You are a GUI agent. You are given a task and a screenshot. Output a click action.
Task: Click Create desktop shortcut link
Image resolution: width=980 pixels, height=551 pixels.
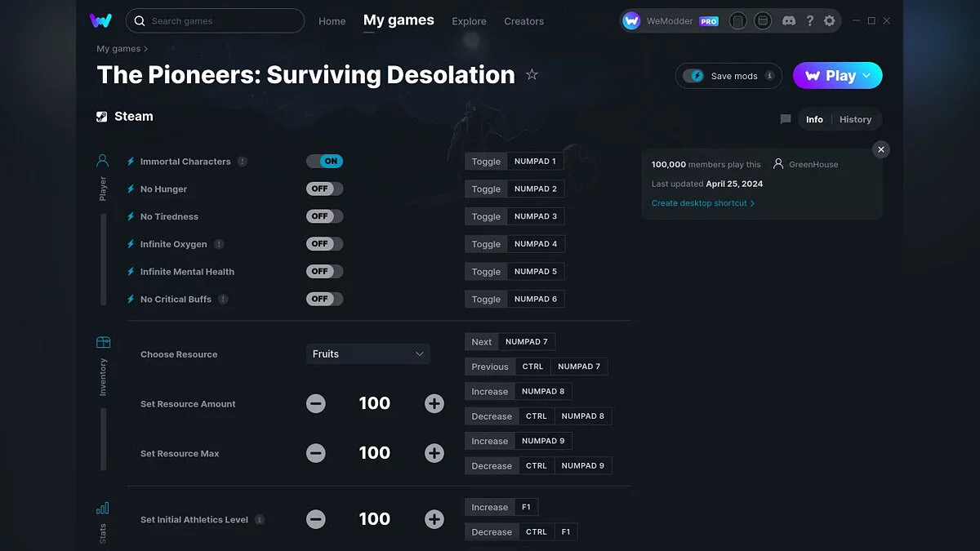[x=703, y=203]
